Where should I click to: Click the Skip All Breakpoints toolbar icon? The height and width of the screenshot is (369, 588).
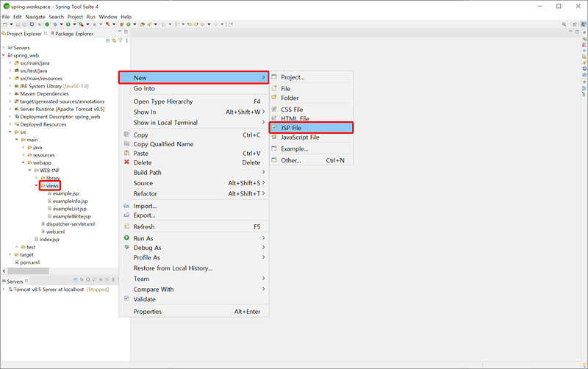point(40,24)
